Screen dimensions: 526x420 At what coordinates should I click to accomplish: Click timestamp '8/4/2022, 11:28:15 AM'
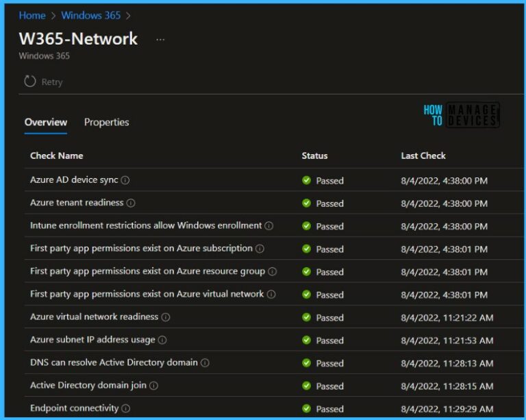[447, 386]
